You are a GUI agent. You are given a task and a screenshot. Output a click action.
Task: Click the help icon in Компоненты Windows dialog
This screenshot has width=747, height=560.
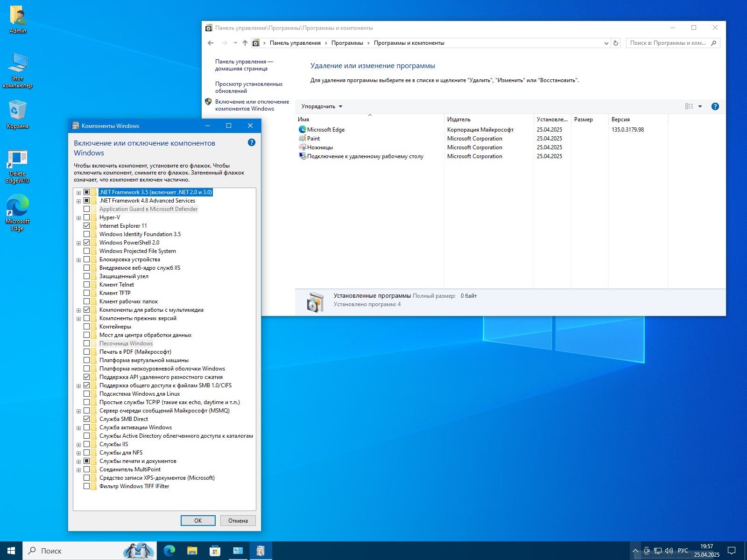(x=252, y=143)
